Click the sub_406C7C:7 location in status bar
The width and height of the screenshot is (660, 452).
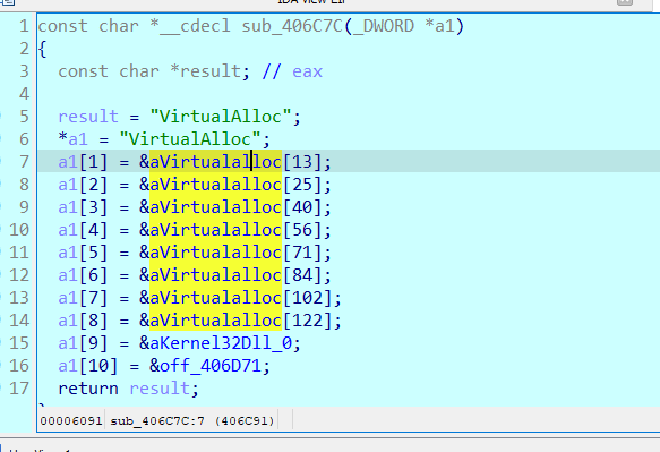[156, 422]
